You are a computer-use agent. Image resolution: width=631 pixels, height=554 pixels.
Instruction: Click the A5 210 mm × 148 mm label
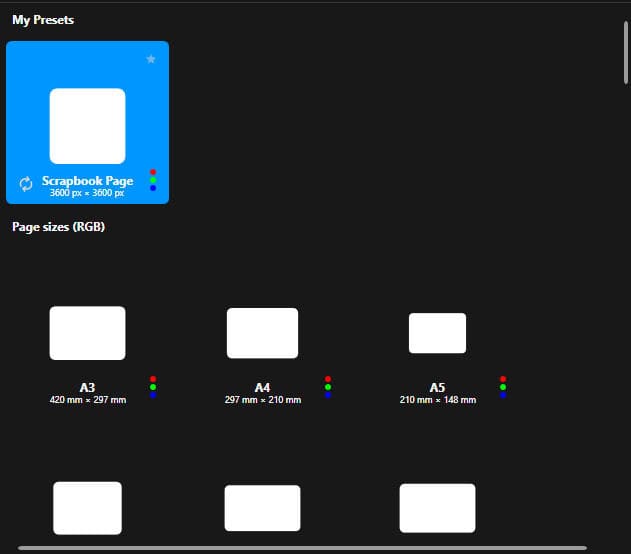pyautogui.click(x=437, y=393)
